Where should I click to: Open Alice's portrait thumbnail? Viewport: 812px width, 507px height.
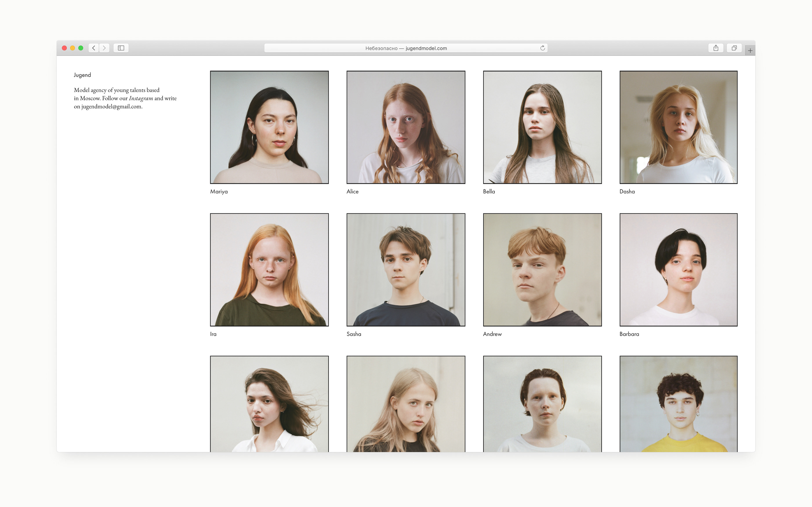(406, 127)
